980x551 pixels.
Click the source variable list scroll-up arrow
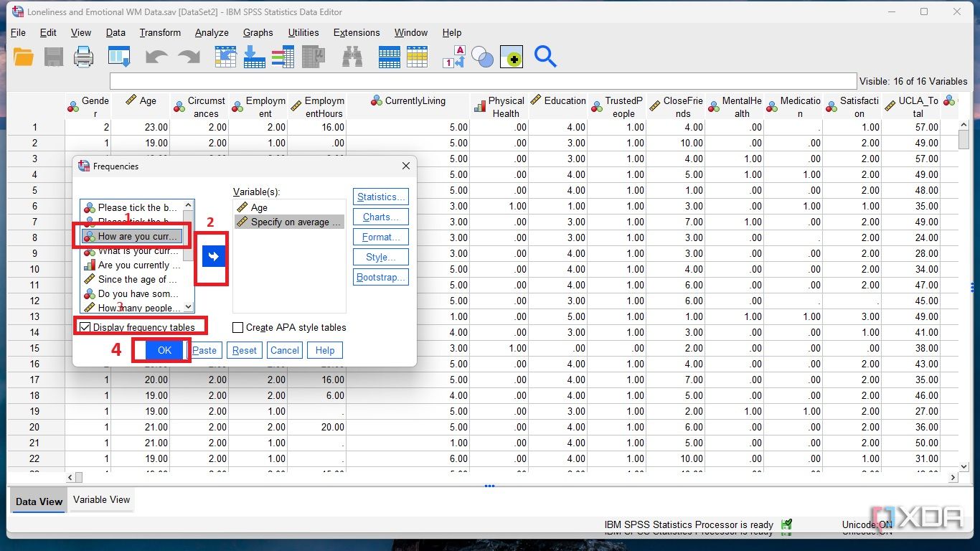[x=189, y=204]
